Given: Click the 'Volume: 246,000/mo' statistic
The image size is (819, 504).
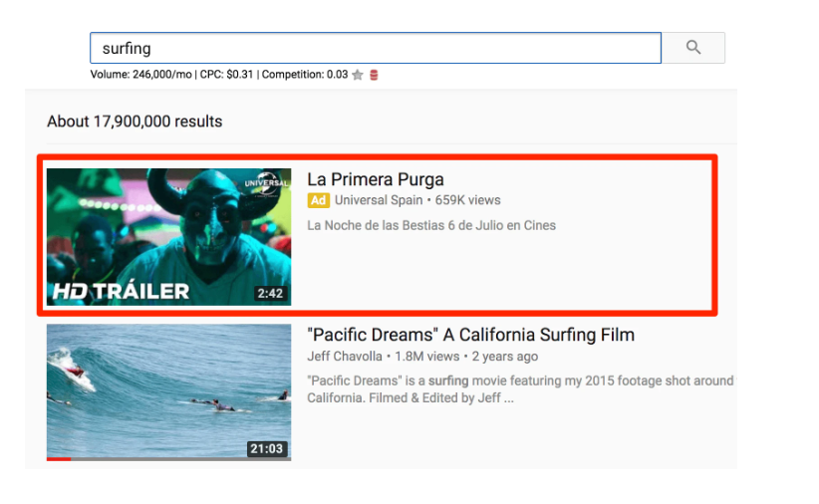Looking at the screenshot, I should pos(141,74).
